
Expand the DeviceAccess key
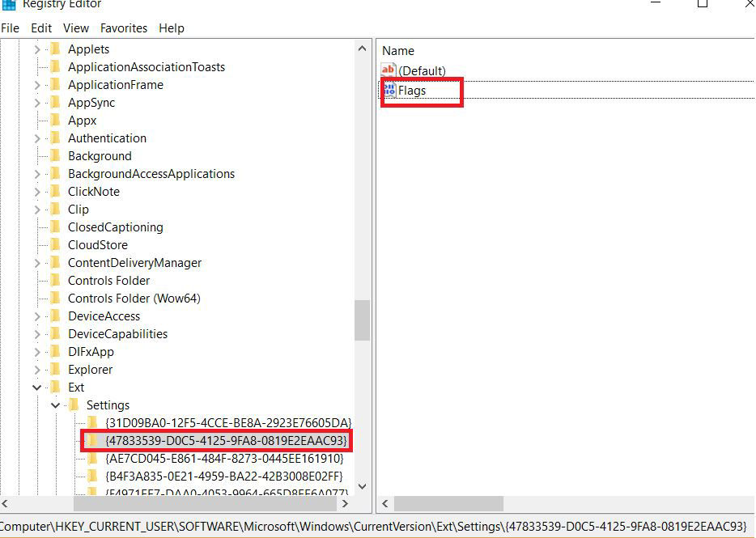(37, 316)
